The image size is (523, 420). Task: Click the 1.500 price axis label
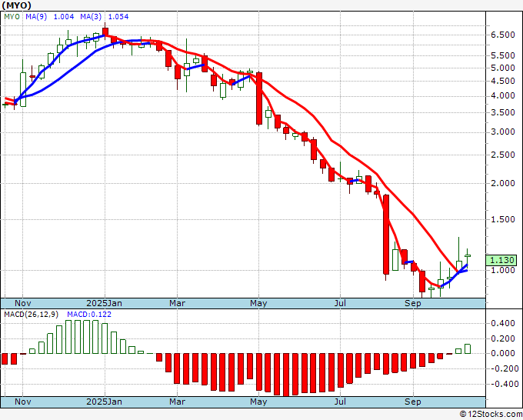[x=503, y=219]
